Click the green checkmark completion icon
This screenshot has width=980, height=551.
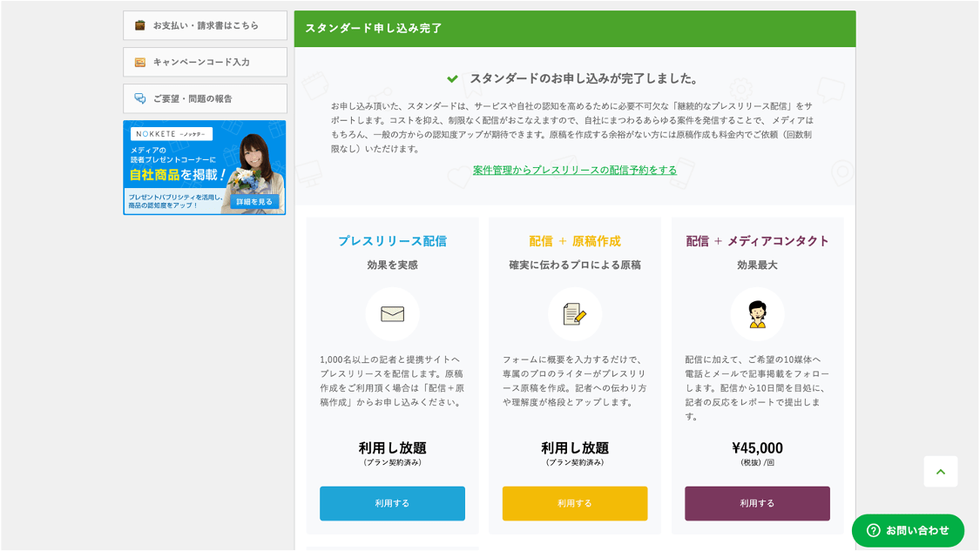point(452,78)
